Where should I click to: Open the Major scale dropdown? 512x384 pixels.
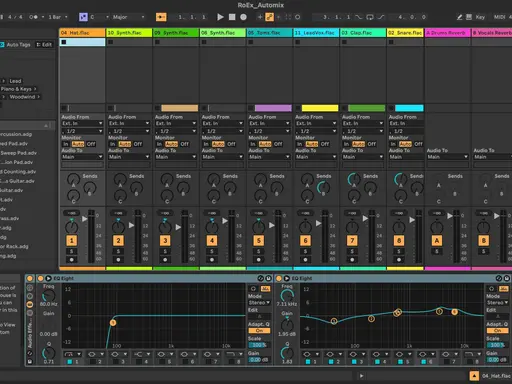128,17
